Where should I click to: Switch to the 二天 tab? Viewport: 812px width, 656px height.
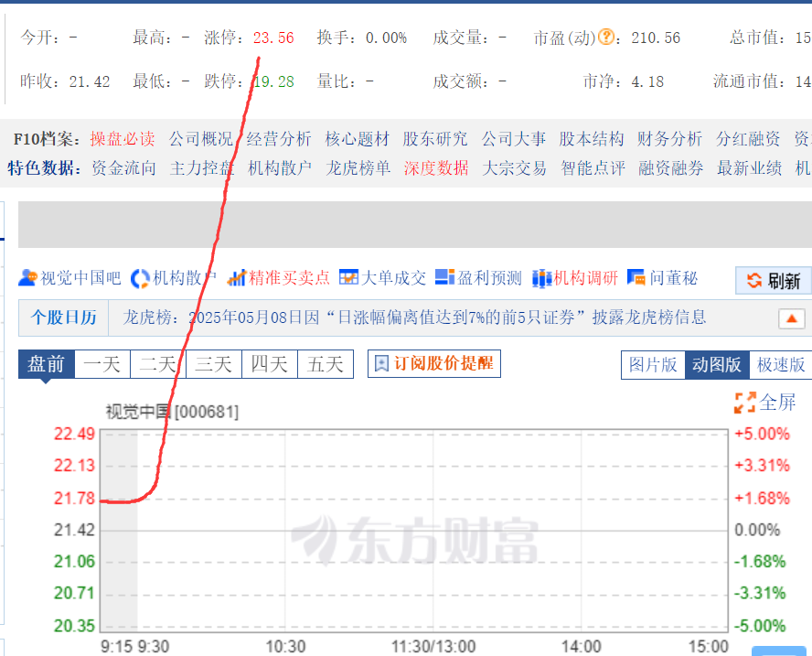point(158,364)
